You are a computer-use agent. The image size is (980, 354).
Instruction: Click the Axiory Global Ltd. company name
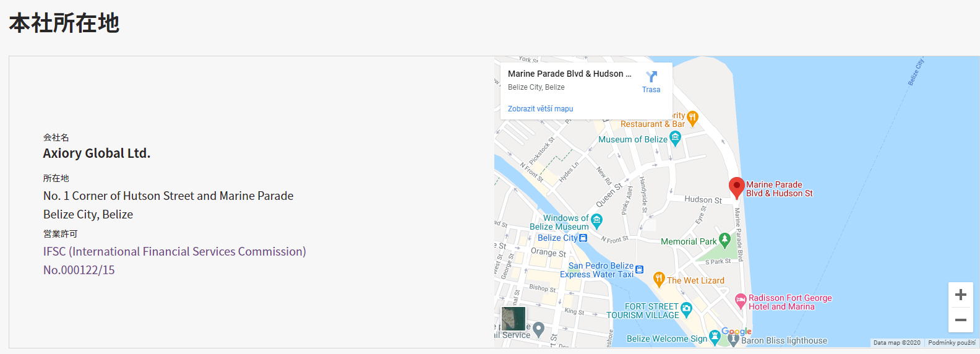click(x=97, y=153)
